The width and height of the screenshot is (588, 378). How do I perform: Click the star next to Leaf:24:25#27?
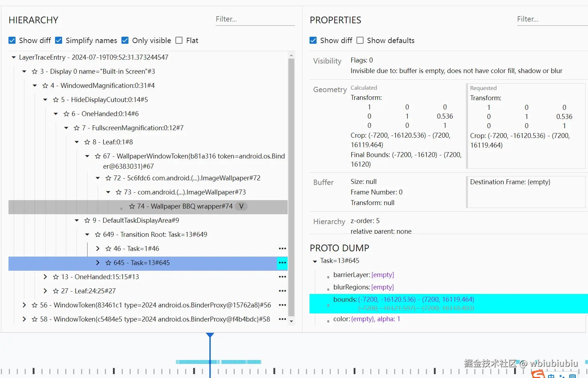[56, 291]
